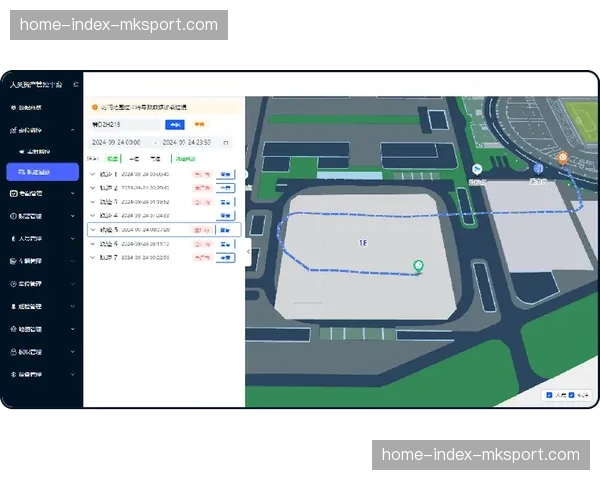Expand the track 7 row chevron
The height and width of the screenshot is (480, 600).
click(93, 257)
